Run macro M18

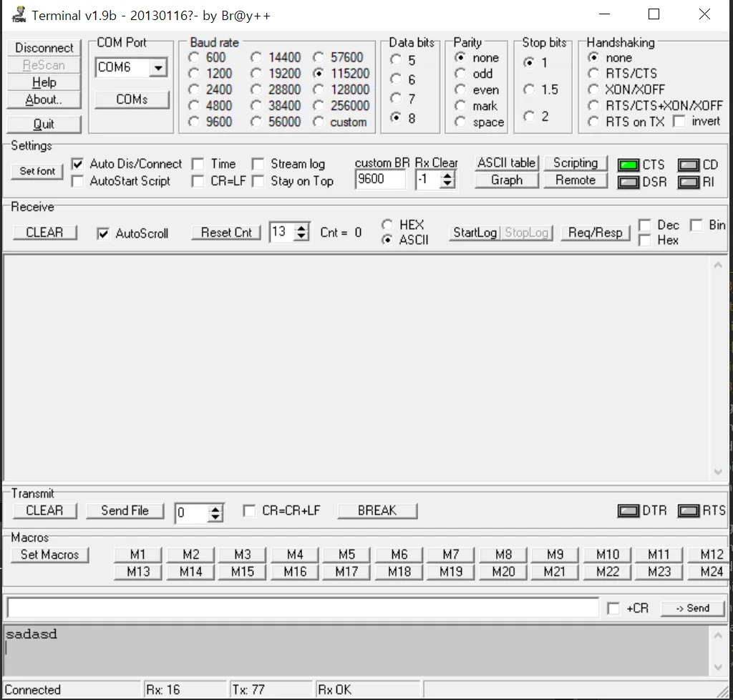(x=399, y=572)
